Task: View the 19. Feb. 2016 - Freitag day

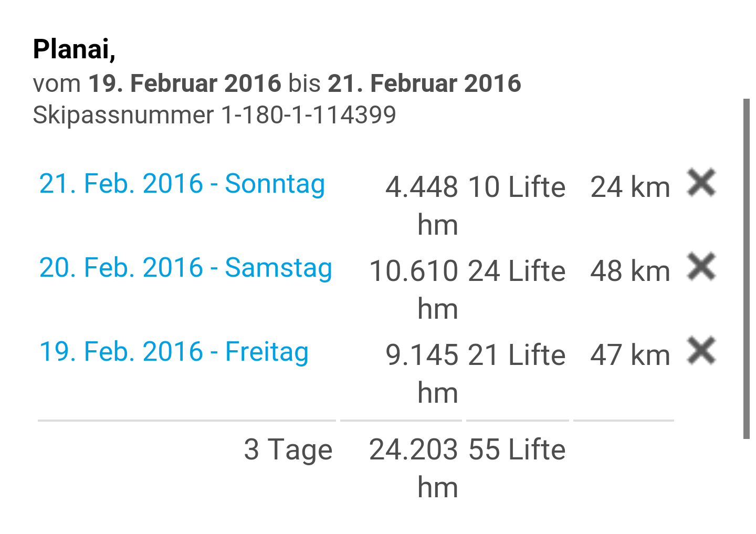Action: click(x=174, y=352)
